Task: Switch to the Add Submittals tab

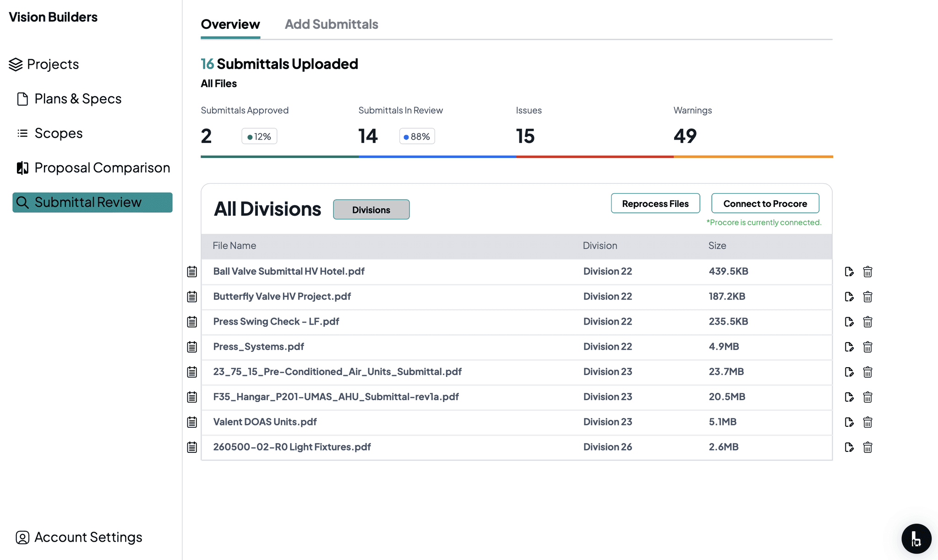Action: tap(331, 24)
